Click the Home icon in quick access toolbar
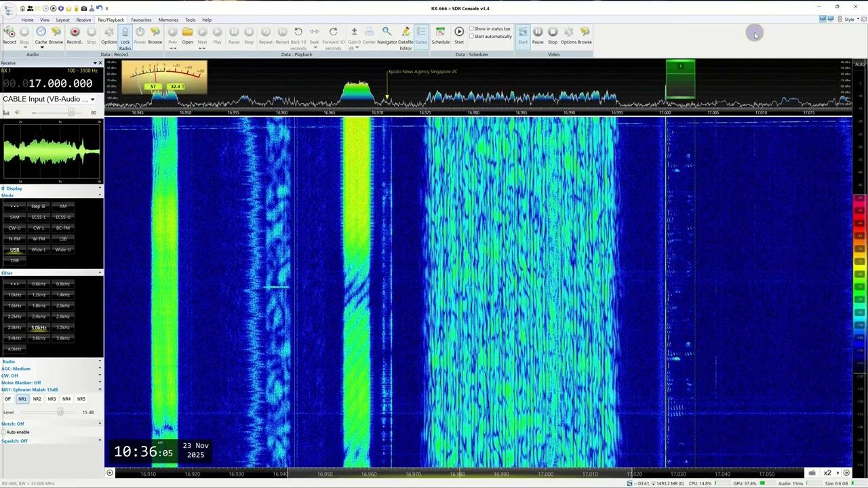The image size is (868, 488). [x=22, y=8]
